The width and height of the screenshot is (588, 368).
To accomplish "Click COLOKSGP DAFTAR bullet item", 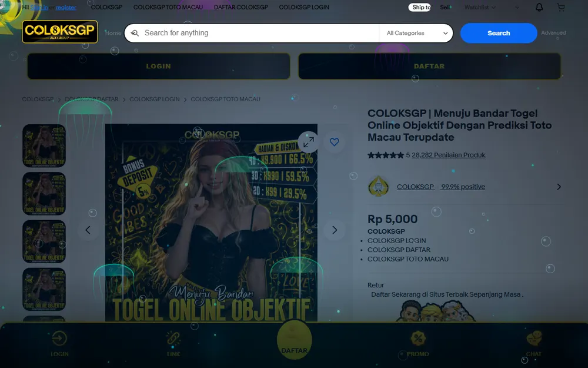I will (399, 250).
